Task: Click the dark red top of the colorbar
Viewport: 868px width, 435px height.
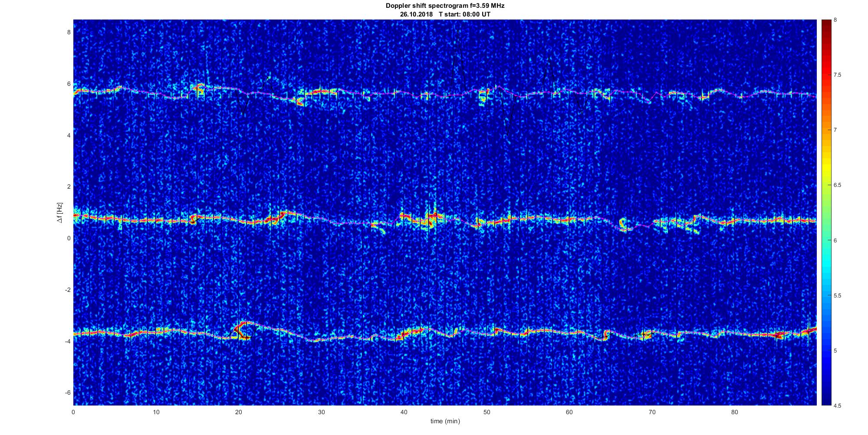Action: pyautogui.click(x=826, y=24)
